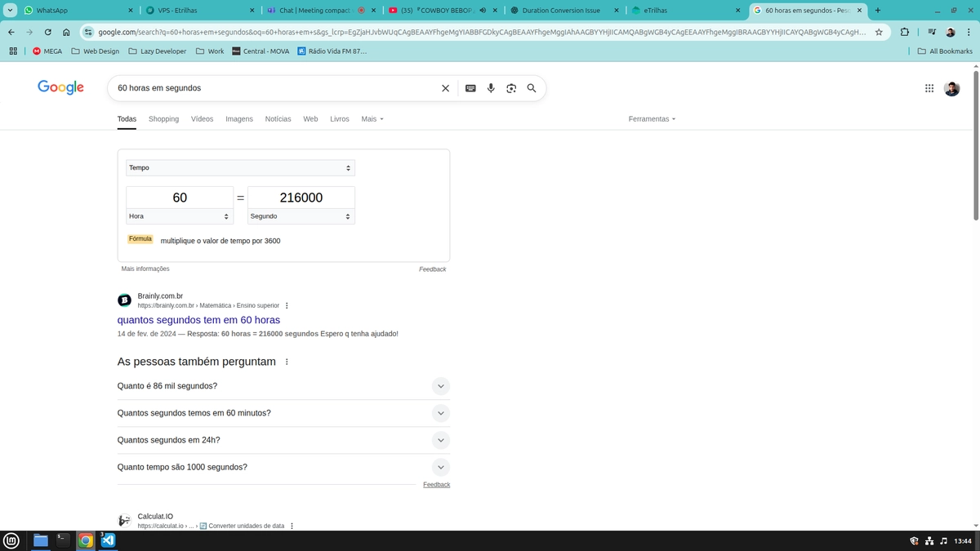Open 'quantos segundos tem em 60 horas' result
Screen dimensions: 980x551
[198, 320]
